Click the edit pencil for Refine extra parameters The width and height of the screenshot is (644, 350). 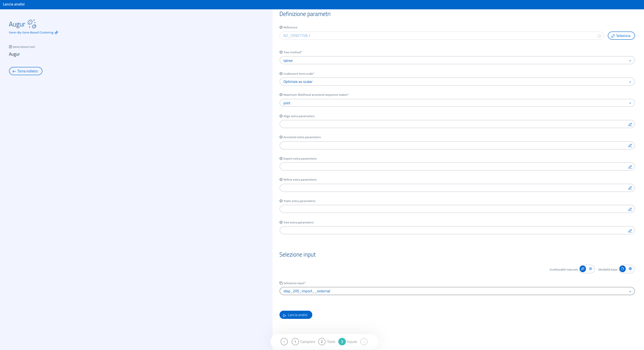pos(630,188)
